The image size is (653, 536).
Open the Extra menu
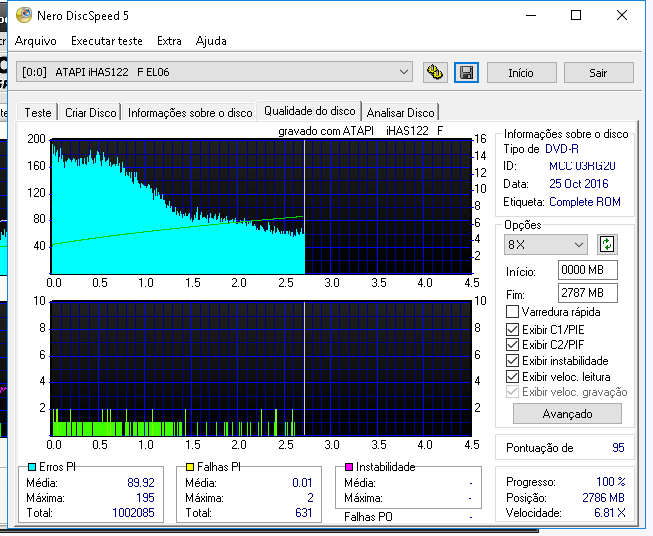click(169, 41)
